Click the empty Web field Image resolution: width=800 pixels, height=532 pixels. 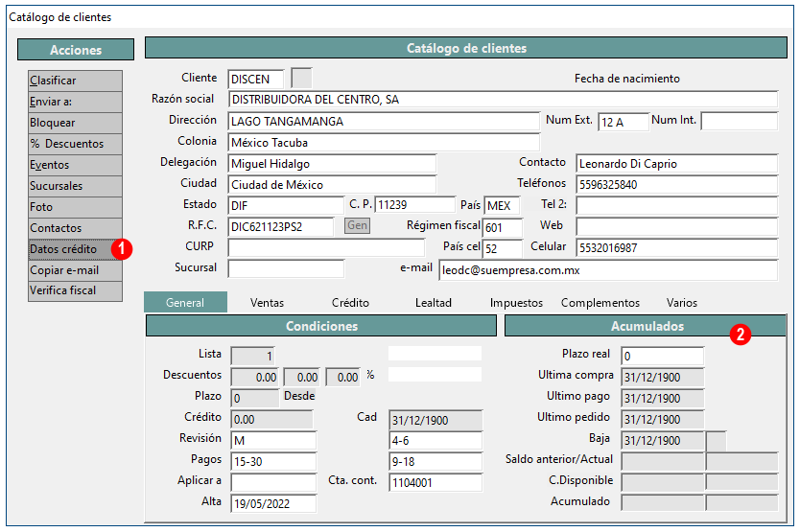677,226
